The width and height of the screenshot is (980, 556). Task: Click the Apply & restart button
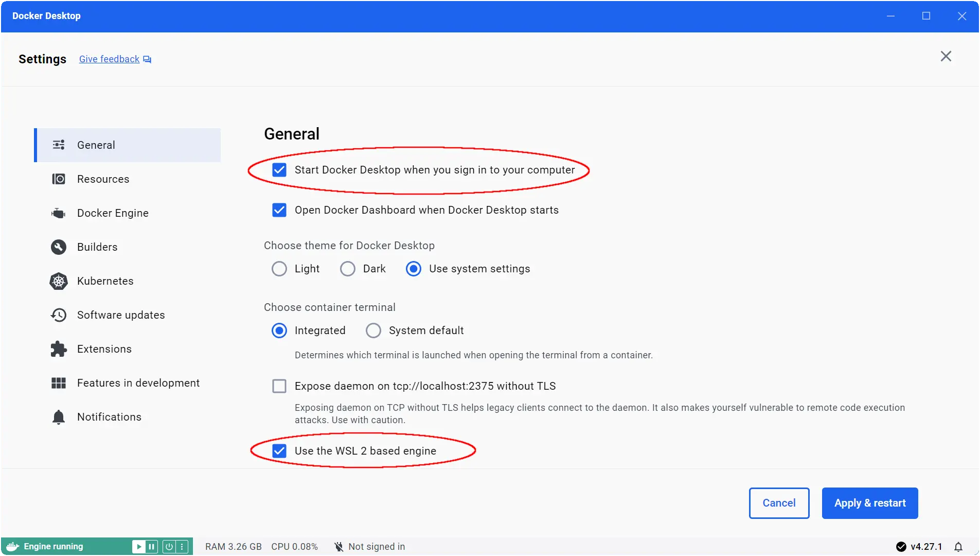[x=869, y=503]
